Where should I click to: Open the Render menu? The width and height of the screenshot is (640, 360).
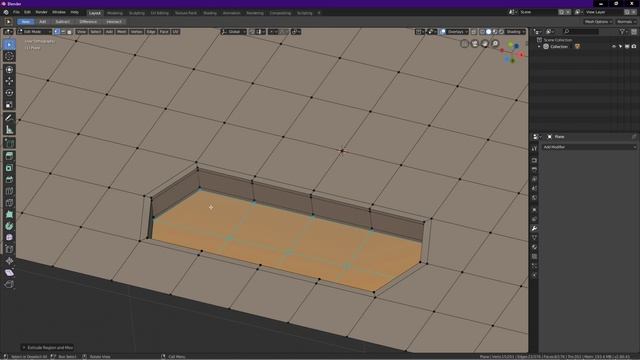click(x=41, y=13)
